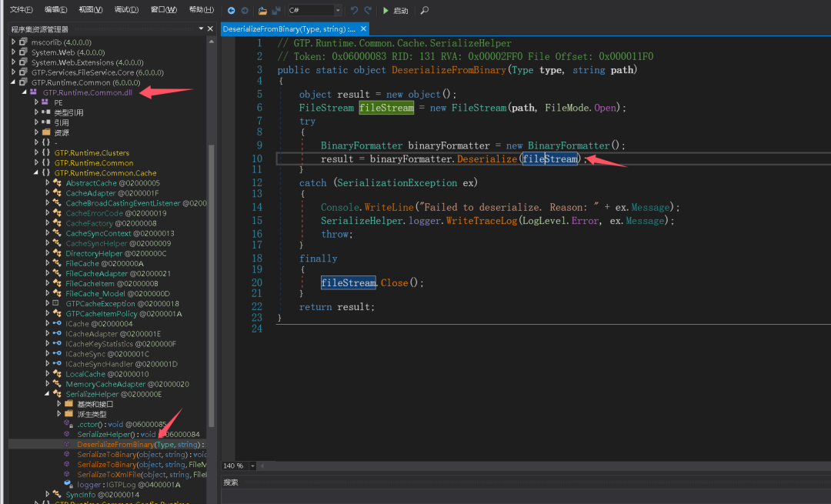Select GTPCacheException class in tree
831x504 pixels.
tap(122, 304)
